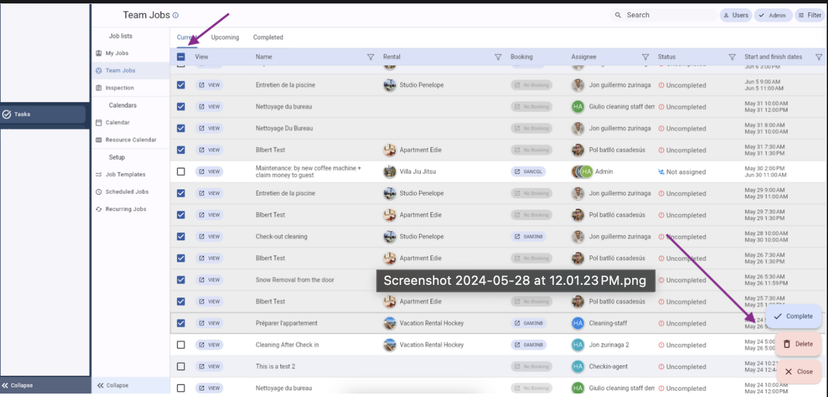Click the Delete button in the bulk action popup

pyautogui.click(x=798, y=344)
